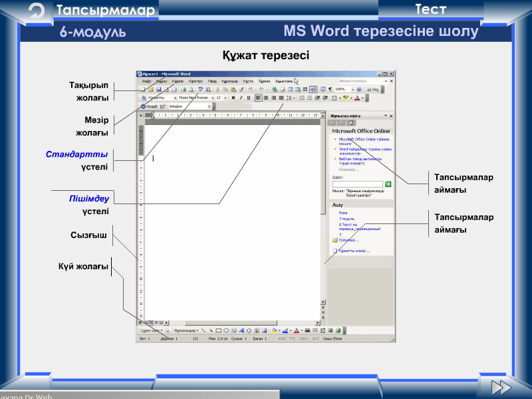Toggle Justify alignment button
The height and width of the screenshot is (399, 532).
tap(281, 98)
